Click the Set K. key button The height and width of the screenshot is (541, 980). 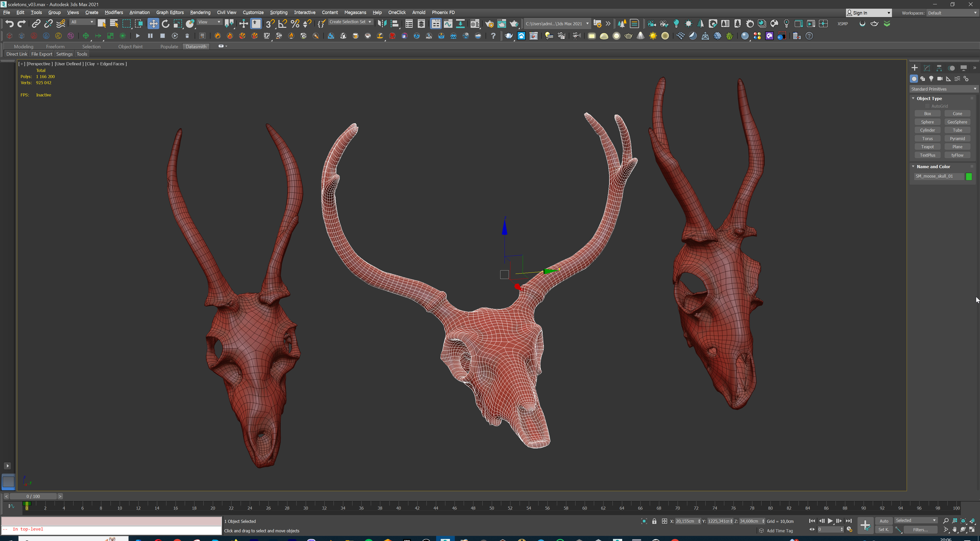(x=884, y=530)
